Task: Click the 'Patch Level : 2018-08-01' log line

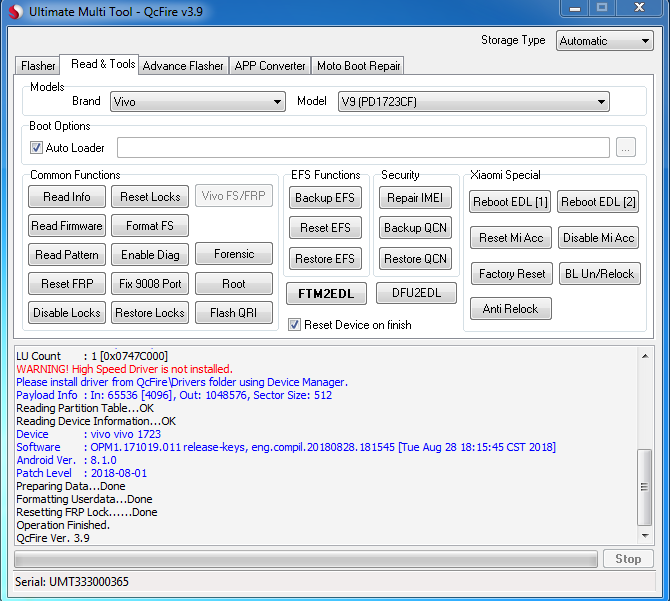Action: pos(82,473)
